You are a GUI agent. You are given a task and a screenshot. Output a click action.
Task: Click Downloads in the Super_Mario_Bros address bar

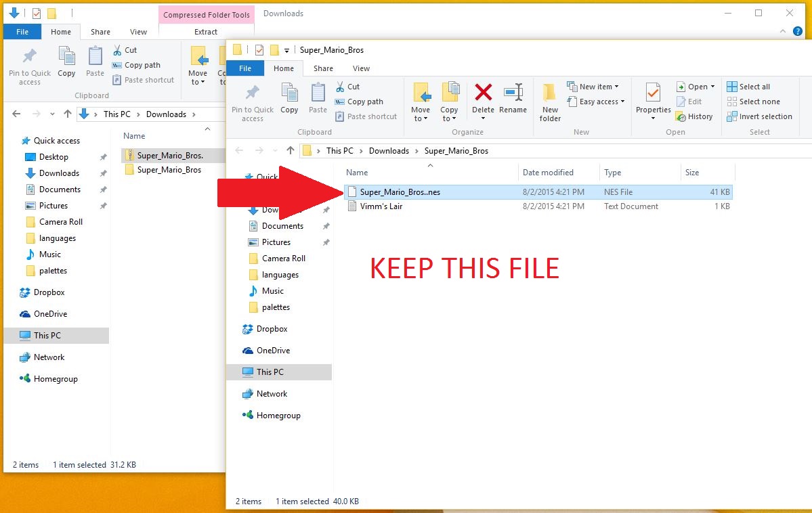point(389,151)
